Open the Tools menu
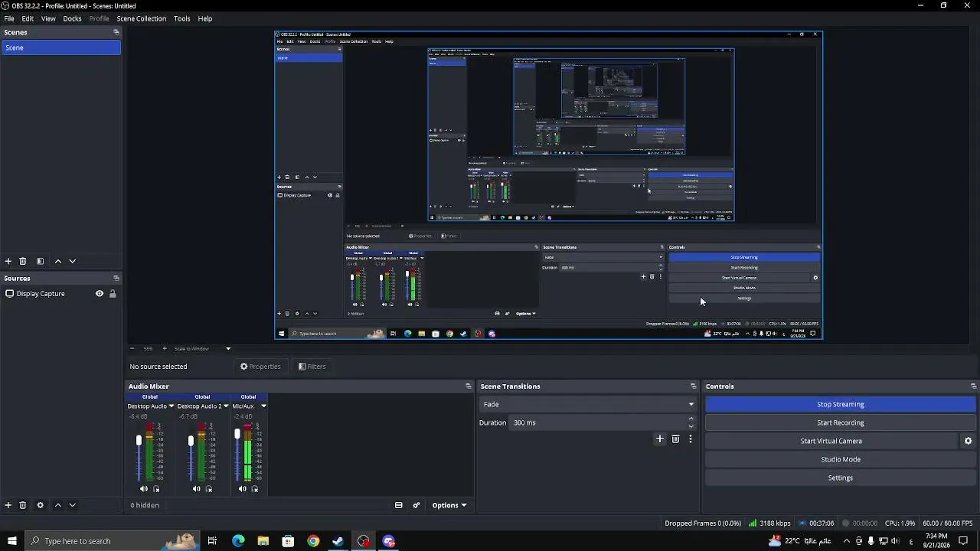The width and height of the screenshot is (980, 551). click(181, 18)
